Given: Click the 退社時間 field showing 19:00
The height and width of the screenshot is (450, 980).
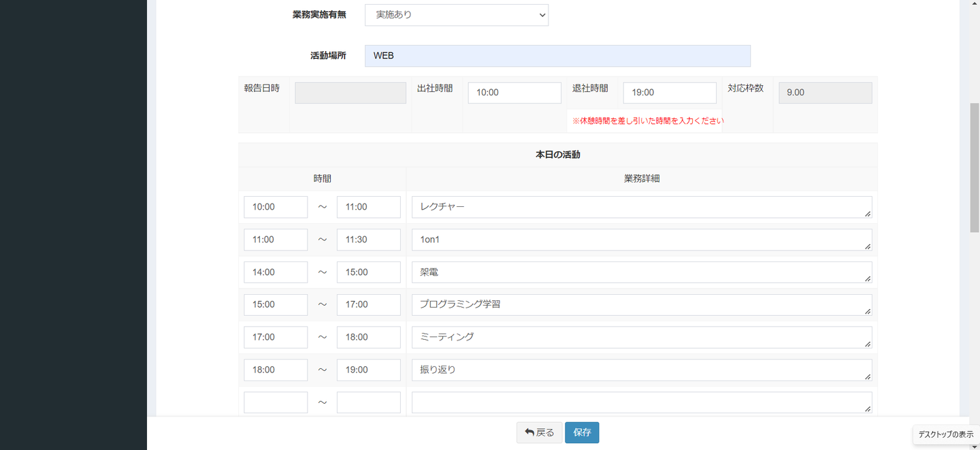Looking at the screenshot, I should click(x=669, y=93).
